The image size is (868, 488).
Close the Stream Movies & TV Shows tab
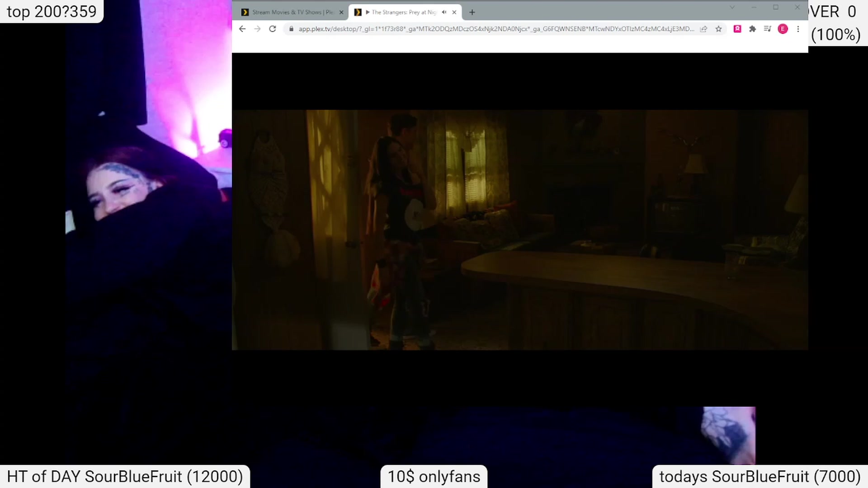coord(341,12)
